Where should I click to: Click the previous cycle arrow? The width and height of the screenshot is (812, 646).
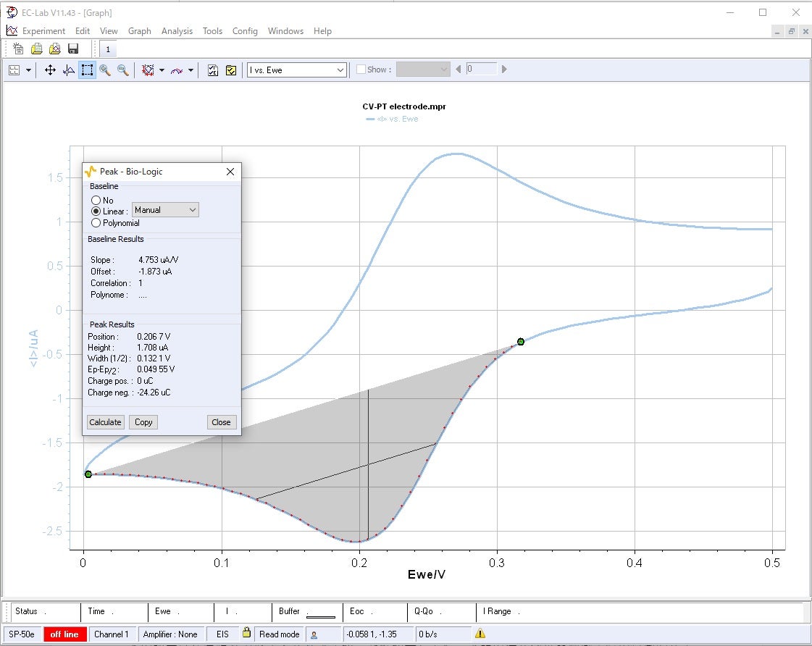458,69
